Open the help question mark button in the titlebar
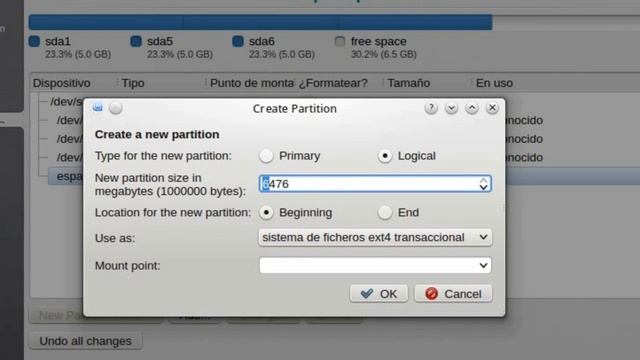The width and height of the screenshot is (640, 360). click(431, 108)
